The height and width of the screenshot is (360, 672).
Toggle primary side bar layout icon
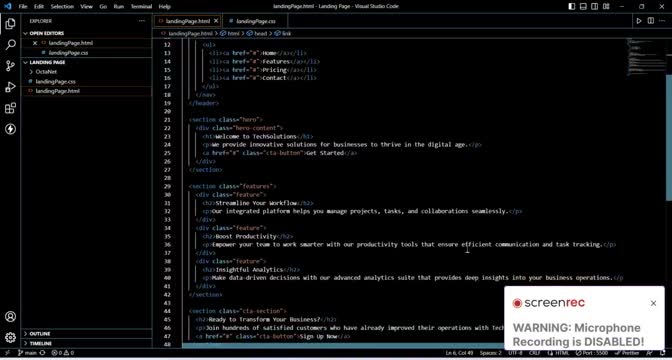[572, 6]
